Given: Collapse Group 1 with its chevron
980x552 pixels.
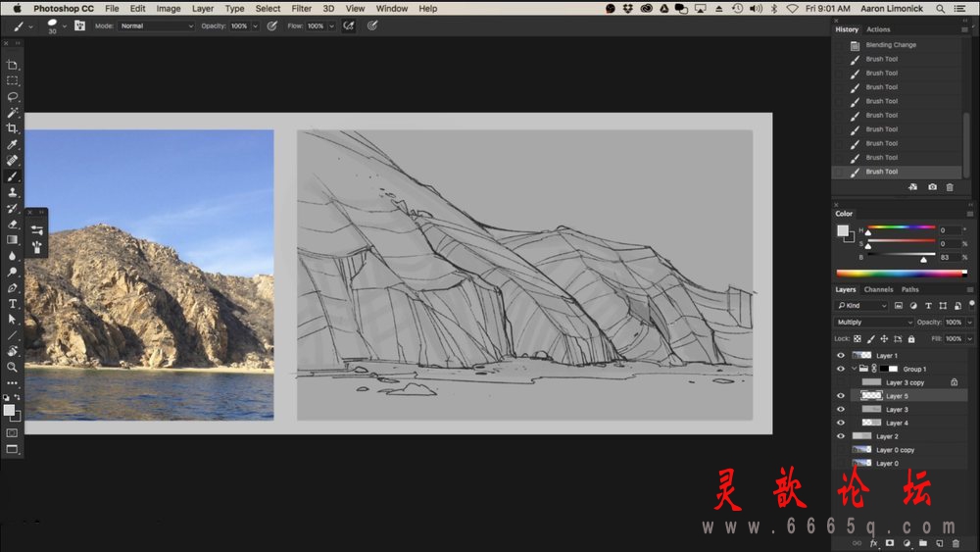Looking at the screenshot, I should 854,369.
